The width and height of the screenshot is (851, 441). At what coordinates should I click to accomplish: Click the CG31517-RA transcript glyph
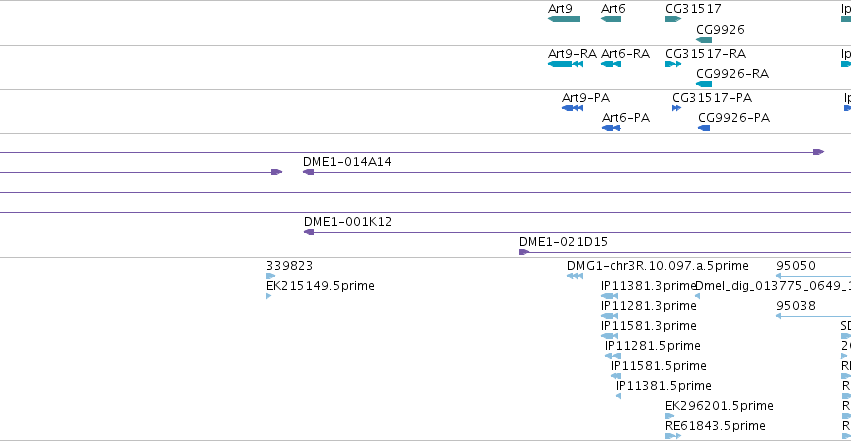[673, 64]
